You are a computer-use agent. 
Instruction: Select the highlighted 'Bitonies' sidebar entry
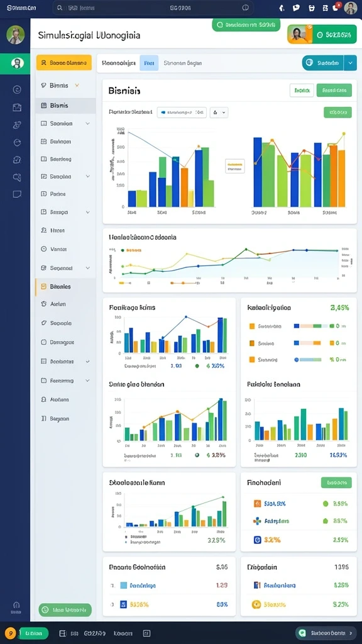[65, 287]
